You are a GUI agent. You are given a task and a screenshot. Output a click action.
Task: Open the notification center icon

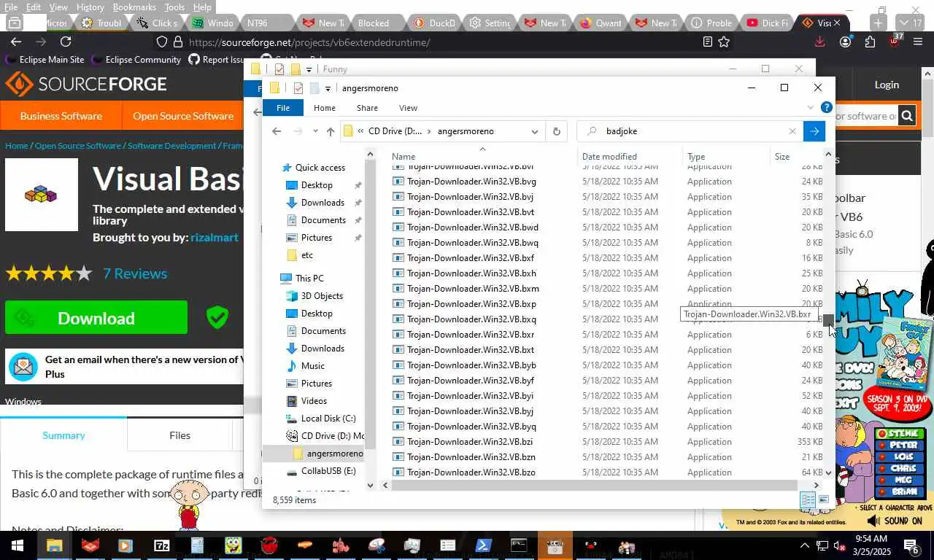coord(911,545)
